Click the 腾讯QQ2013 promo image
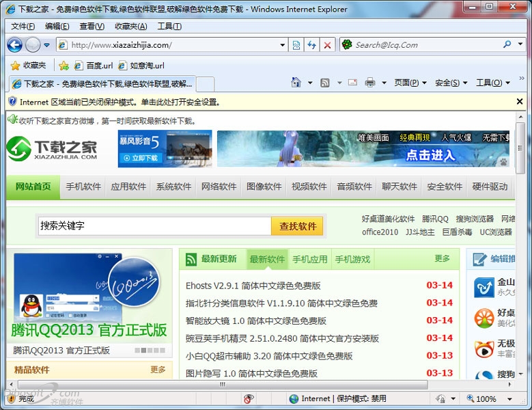 [89, 297]
